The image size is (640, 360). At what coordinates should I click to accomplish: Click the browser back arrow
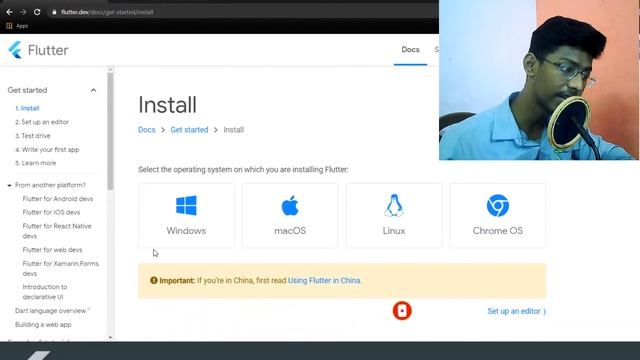click(x=9, y=12)
